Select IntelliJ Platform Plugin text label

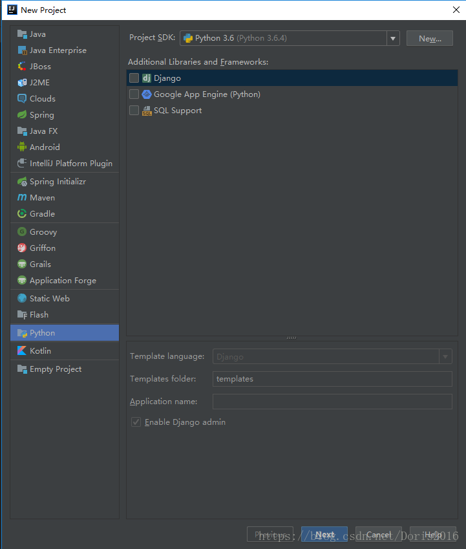[x=71, y=163]
